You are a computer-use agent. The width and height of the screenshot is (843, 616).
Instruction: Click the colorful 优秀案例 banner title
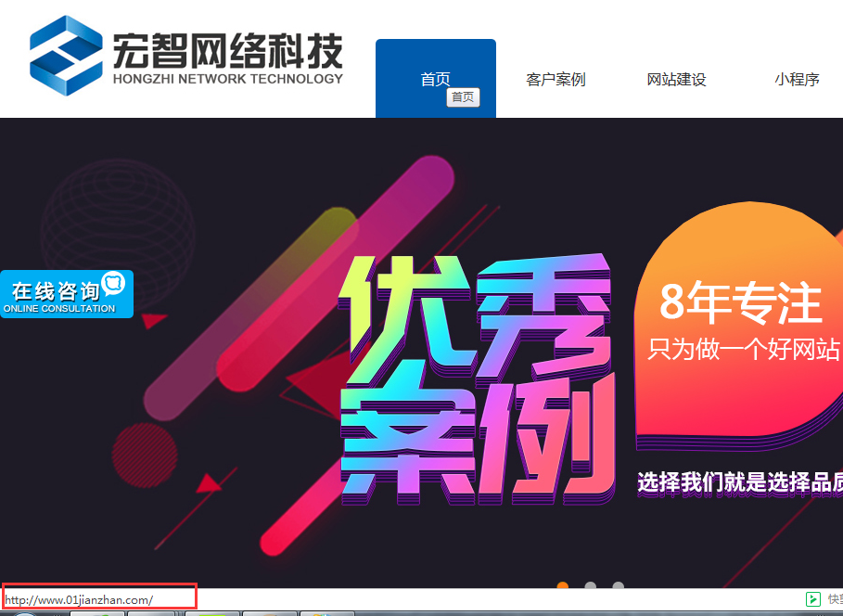tap(477, 380)
